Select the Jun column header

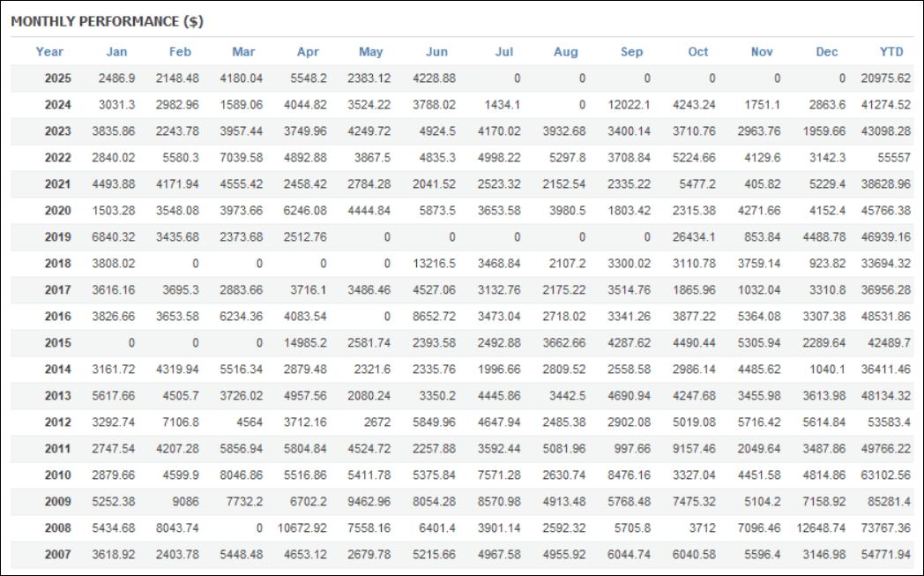pyautogui.click(x=436, y=52)
